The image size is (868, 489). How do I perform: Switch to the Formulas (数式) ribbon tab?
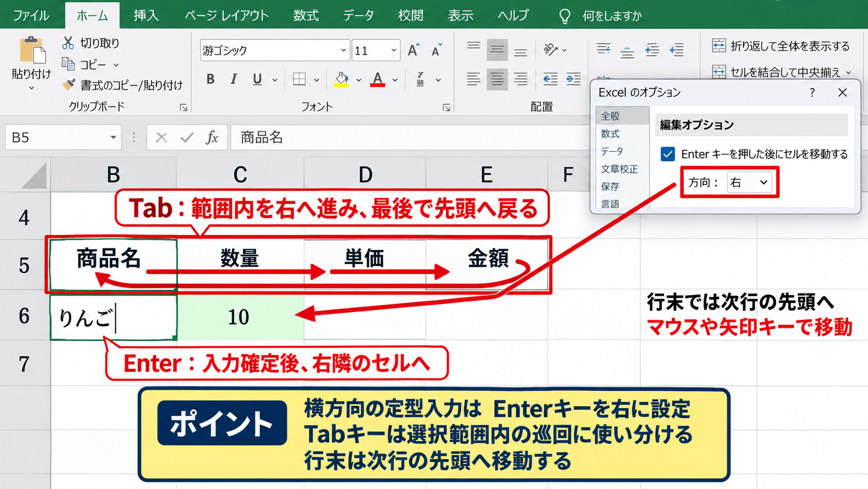click(306, 16)
